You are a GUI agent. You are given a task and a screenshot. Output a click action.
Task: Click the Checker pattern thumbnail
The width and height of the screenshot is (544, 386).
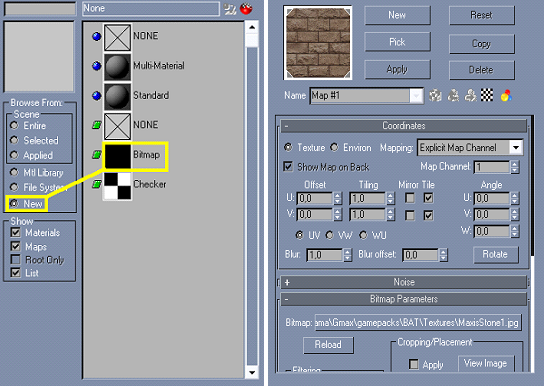117,186
